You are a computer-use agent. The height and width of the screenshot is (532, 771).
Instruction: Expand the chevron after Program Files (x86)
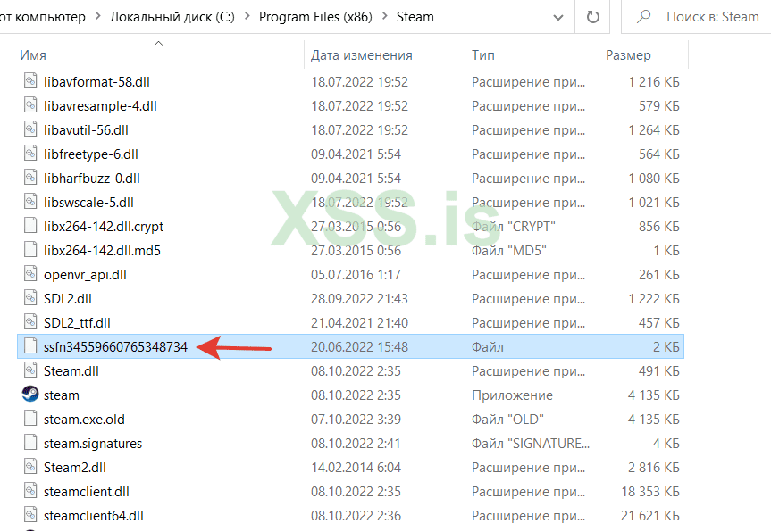click(384, 17)
